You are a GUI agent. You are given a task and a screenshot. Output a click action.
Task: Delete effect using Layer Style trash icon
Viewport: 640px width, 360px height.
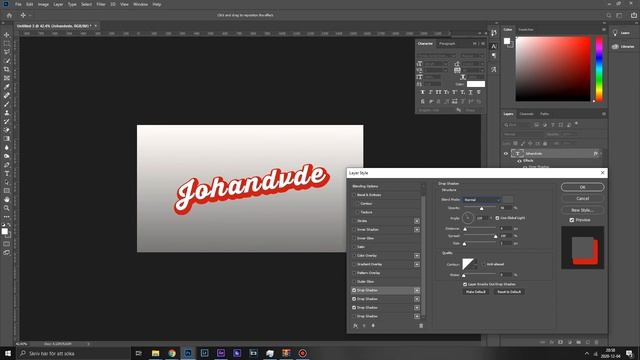point(421,326)
